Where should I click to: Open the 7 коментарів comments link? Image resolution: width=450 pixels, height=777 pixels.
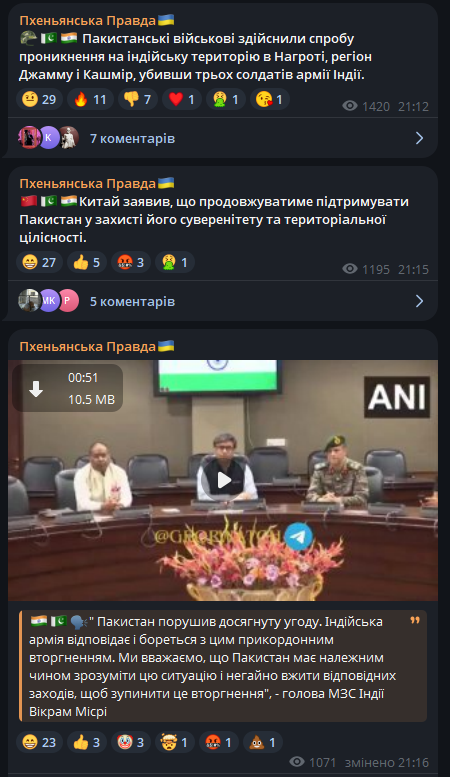132,138
